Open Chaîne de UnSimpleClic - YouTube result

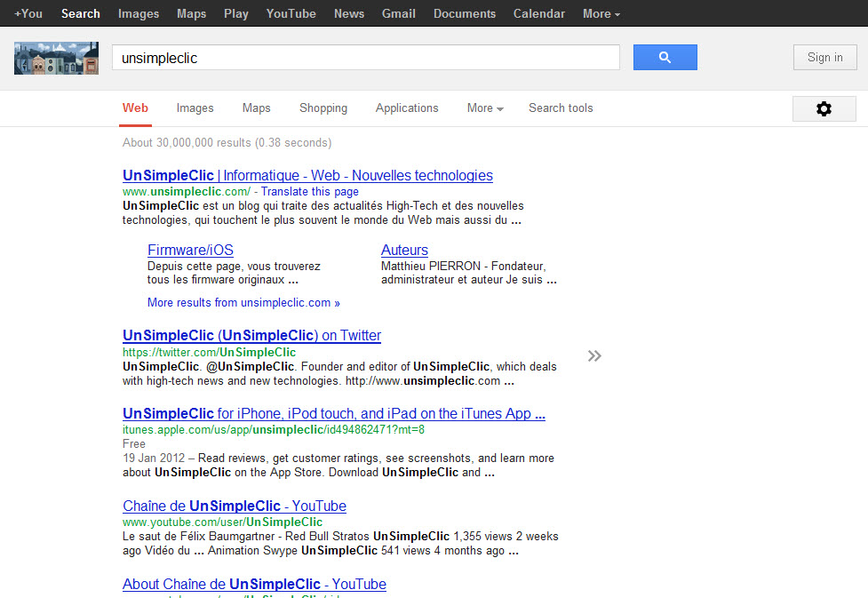235,506
